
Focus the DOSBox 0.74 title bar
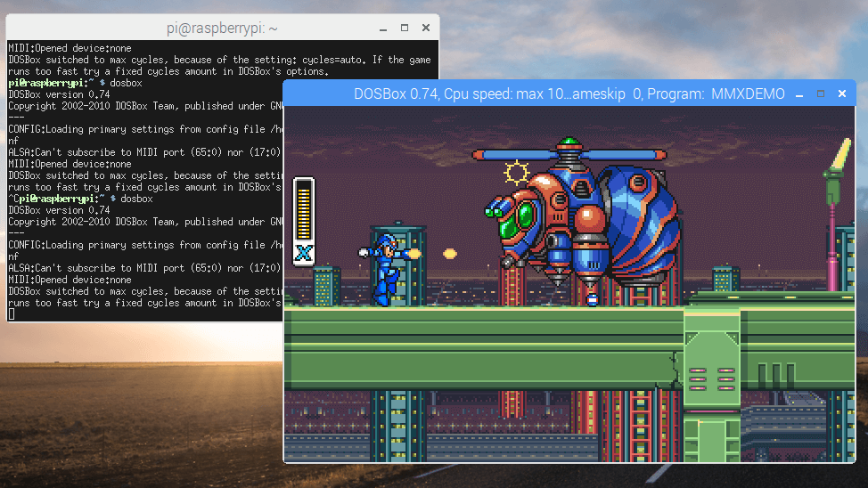coord(535,94)
